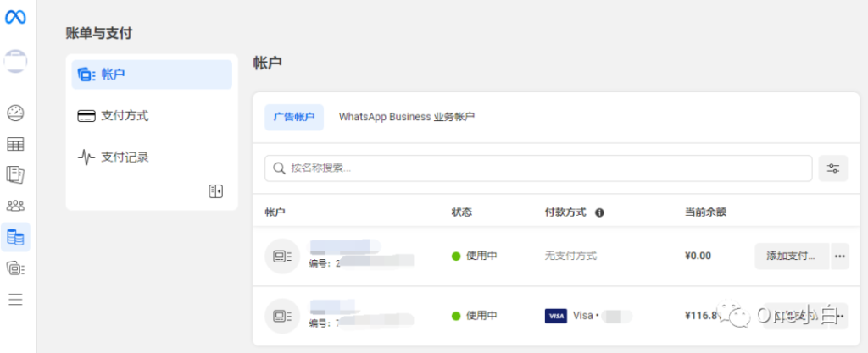868x353 pixels.
Task: Open the audiences people icon in sidebar
Action: [x=15, y=206]
